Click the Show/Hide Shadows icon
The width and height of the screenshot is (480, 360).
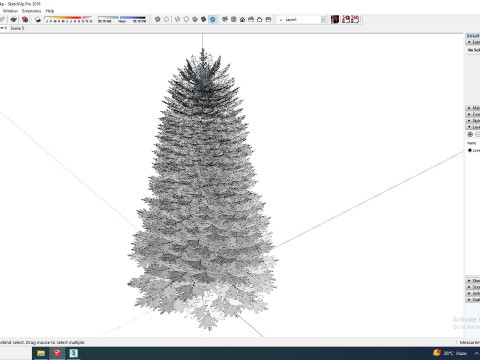tap(38, 19)
